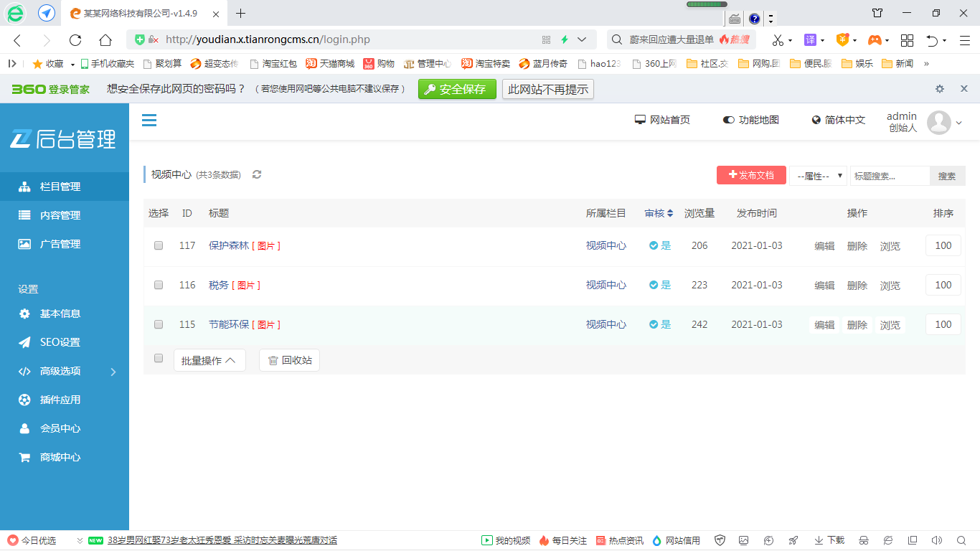Screen dimensions: 980x551
Task: Click 安全保存 to save password
Action: tap(457, 89)
